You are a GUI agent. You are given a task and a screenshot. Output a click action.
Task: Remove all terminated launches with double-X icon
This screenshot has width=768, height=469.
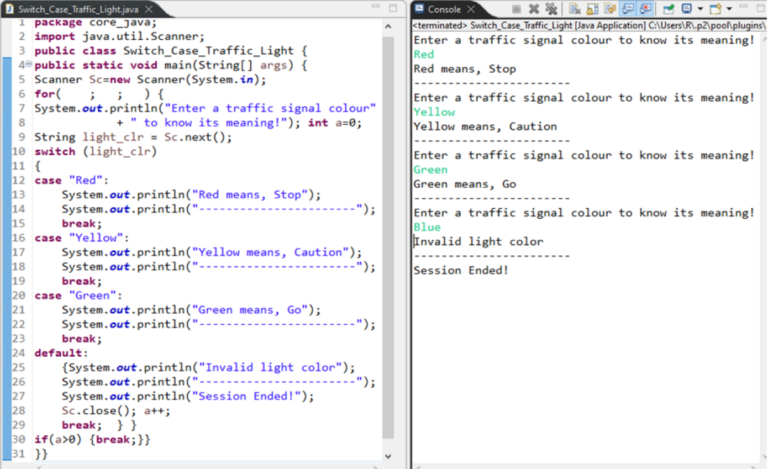click(551, 9)
